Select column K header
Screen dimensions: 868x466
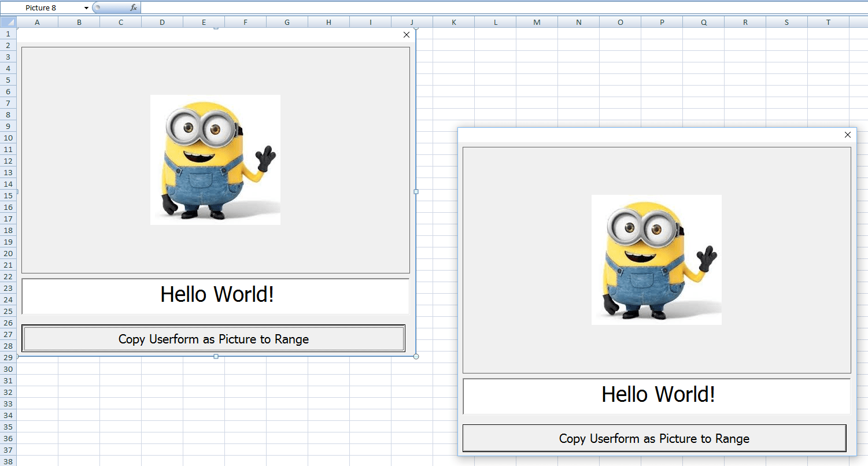[453, 21]
